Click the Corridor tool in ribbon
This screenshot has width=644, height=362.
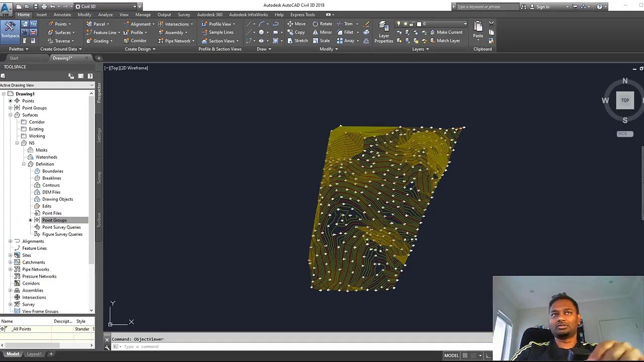[135, 41]
